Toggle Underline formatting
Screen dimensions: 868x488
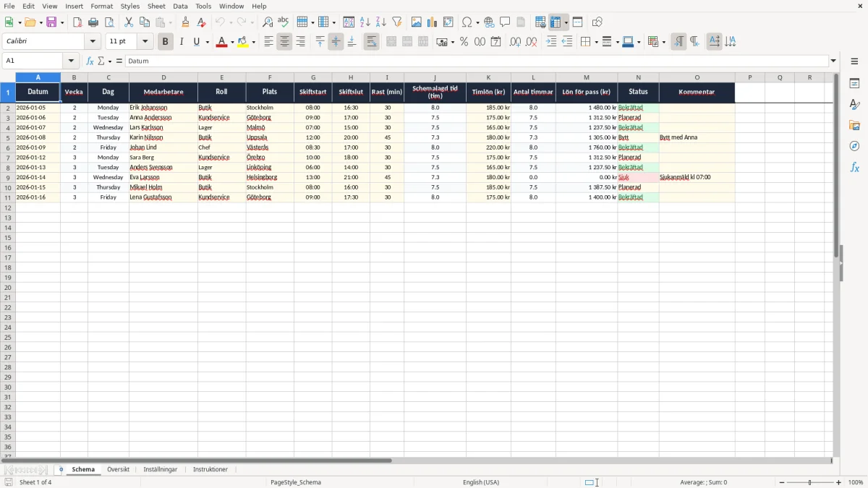point(196,42)
